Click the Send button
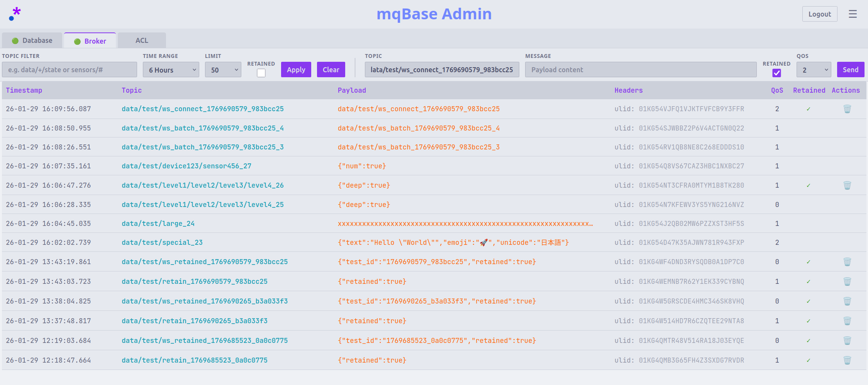This screenshot has width=868, height=385. coord(850,70)
